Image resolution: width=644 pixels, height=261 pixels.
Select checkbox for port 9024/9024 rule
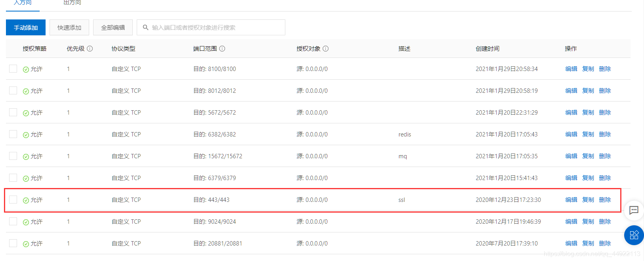point(13,221)
